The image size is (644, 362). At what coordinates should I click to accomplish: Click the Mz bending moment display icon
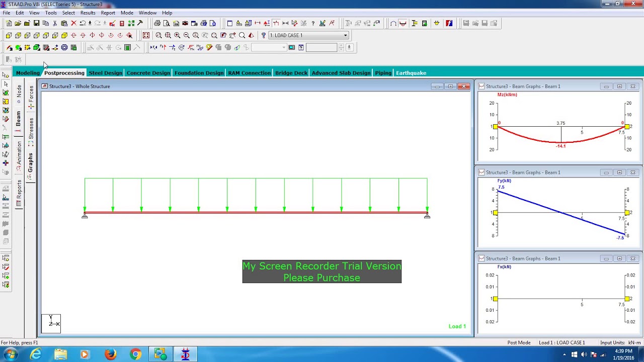(x=200, y=48)
